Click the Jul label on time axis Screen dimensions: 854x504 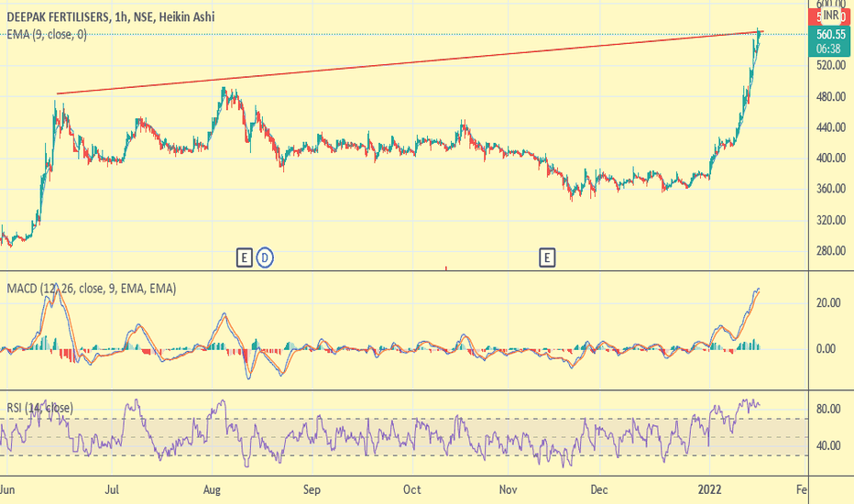tap(112, 489)
